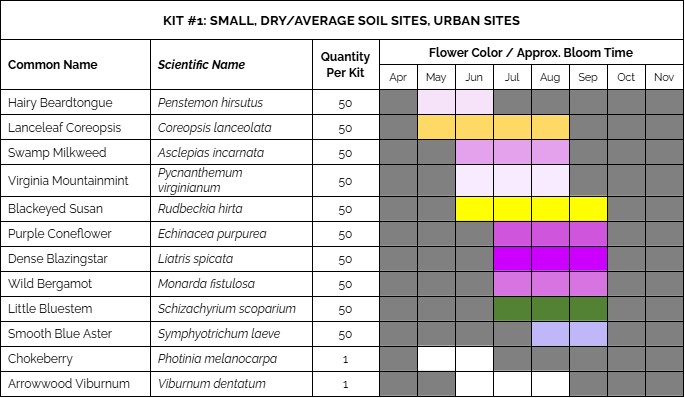Click Virginia Mountainmint pale July swatch
Viewport: 685px width, 398px height.
coord(512,180)
